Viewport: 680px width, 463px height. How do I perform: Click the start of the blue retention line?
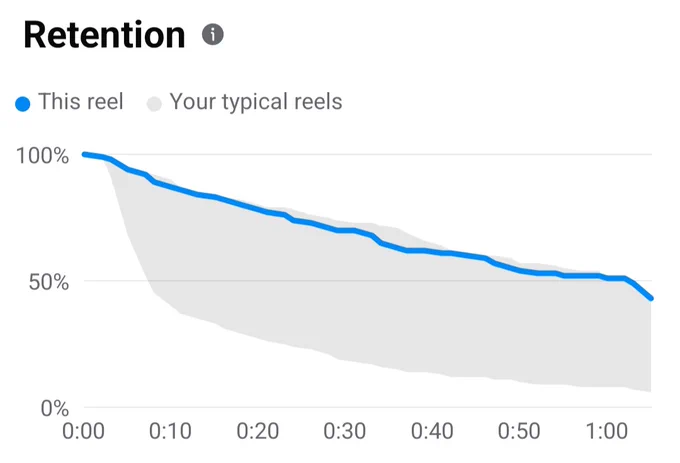(85, 154)
